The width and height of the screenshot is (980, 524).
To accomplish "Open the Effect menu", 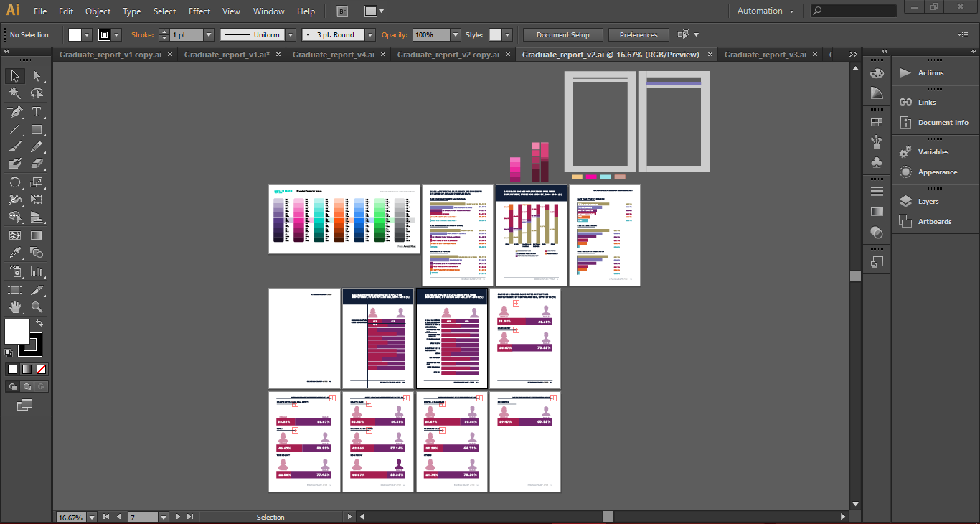I will click(x=199, y=11).
